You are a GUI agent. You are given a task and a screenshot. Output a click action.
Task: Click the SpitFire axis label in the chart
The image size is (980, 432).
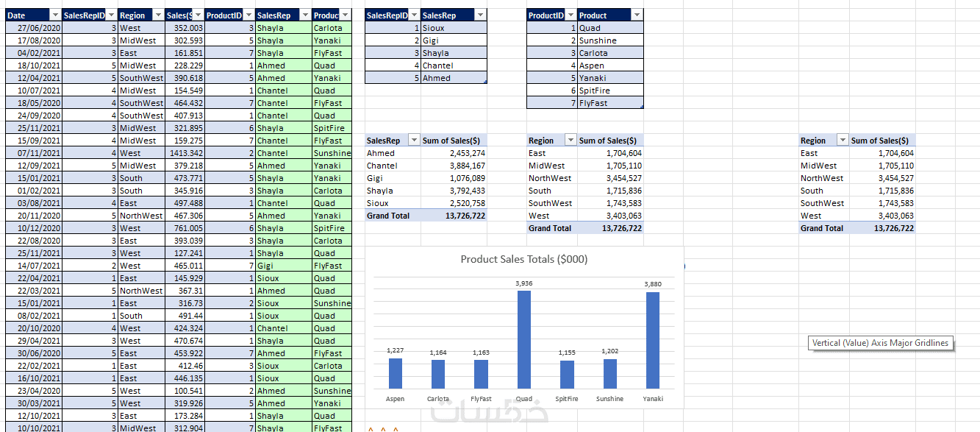pyautogui.click(x=566, y=399)
